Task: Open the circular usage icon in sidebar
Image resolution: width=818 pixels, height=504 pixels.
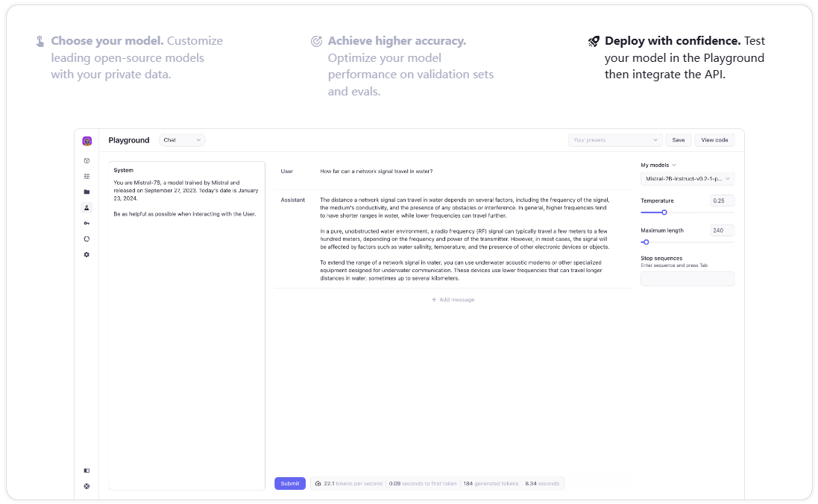Action: [86, 239]
